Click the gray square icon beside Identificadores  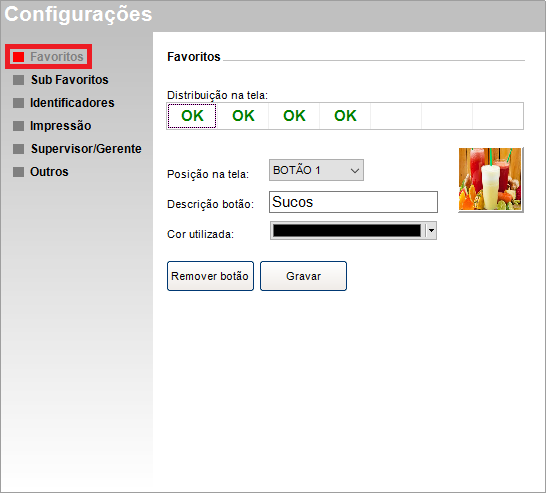click(18, 103)
